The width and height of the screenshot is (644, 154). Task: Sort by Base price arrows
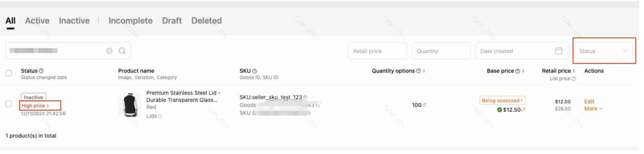coord(523,71)
